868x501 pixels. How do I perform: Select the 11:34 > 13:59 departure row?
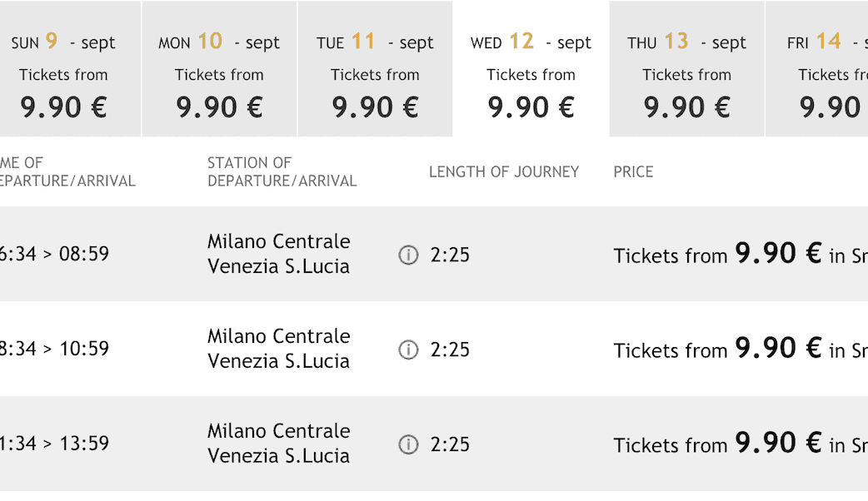55,444
